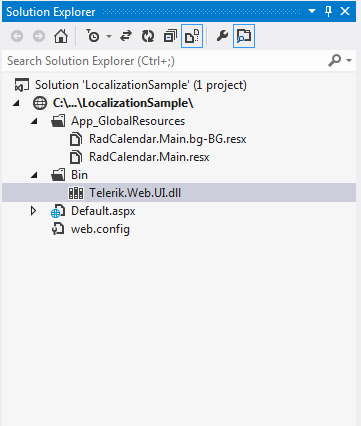The height and width of the screenshot is (426, 361).
Task: Collapse the Bin folder
Action: pyautogui.click(x=34, y=176)
